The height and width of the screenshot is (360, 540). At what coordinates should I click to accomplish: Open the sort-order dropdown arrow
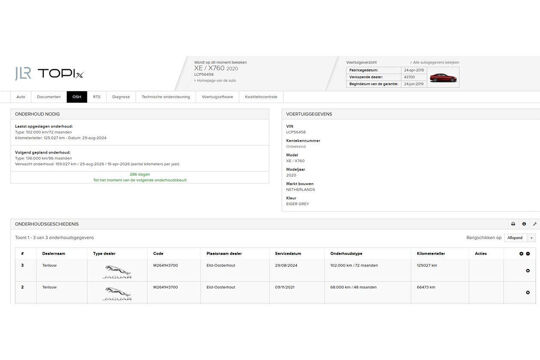click(532, 238)
